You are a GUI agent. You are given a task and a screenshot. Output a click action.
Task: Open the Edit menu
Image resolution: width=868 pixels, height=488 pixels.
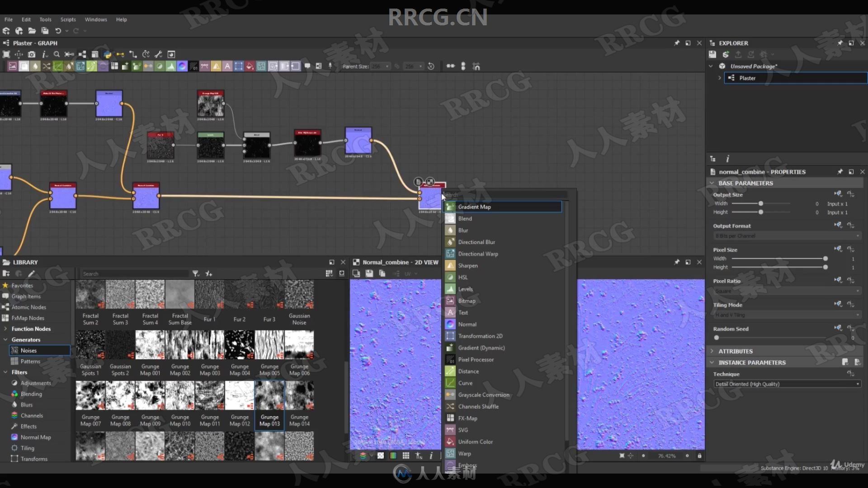pyautogui.click(x=26, y=19)
